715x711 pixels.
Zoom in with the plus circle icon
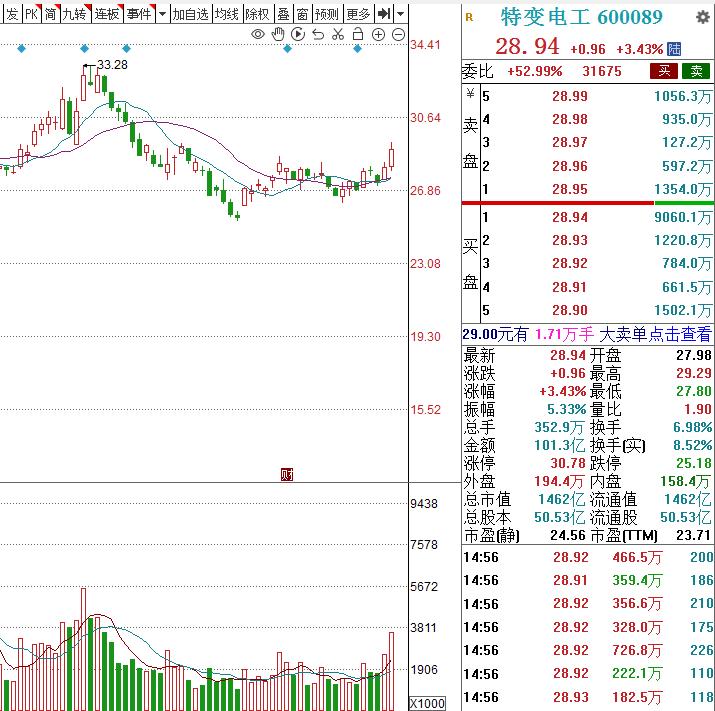point(378,34)
